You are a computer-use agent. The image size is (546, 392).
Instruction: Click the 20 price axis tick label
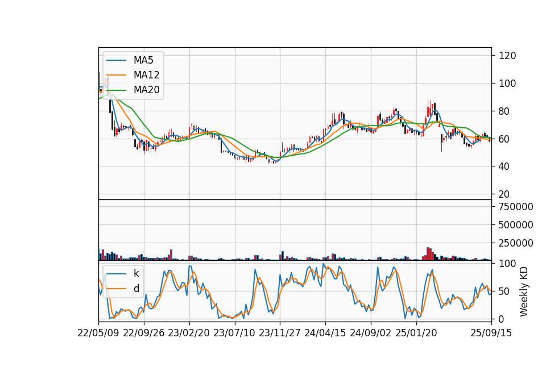point(504,194)
